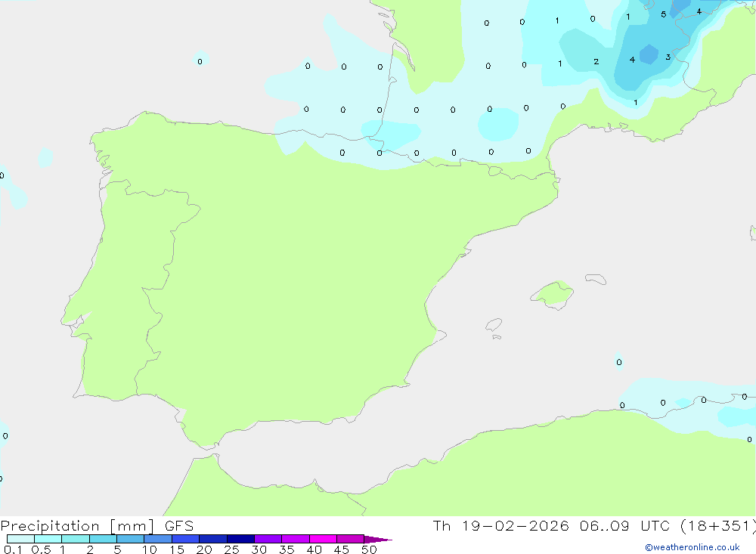Click the 0.5–1 mm legend swatch

pos(48,539)
